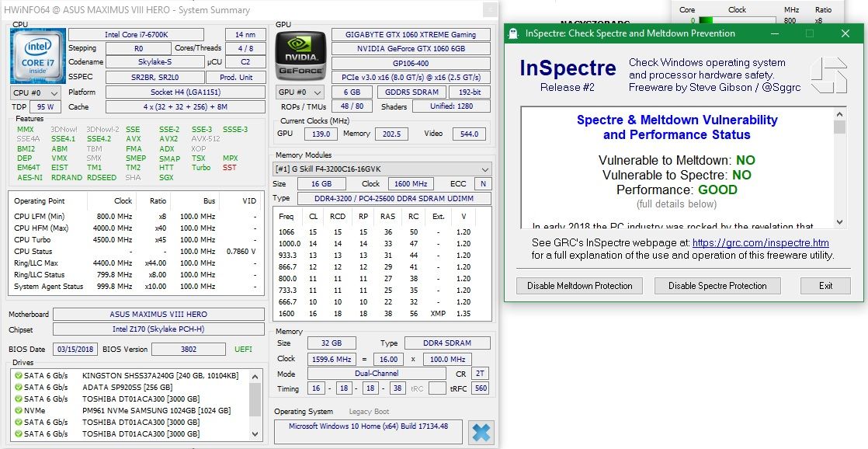Screen dimensions: 868x449
Task: Open the GPU #0 selector dropdown
Action: coord(300,92)
